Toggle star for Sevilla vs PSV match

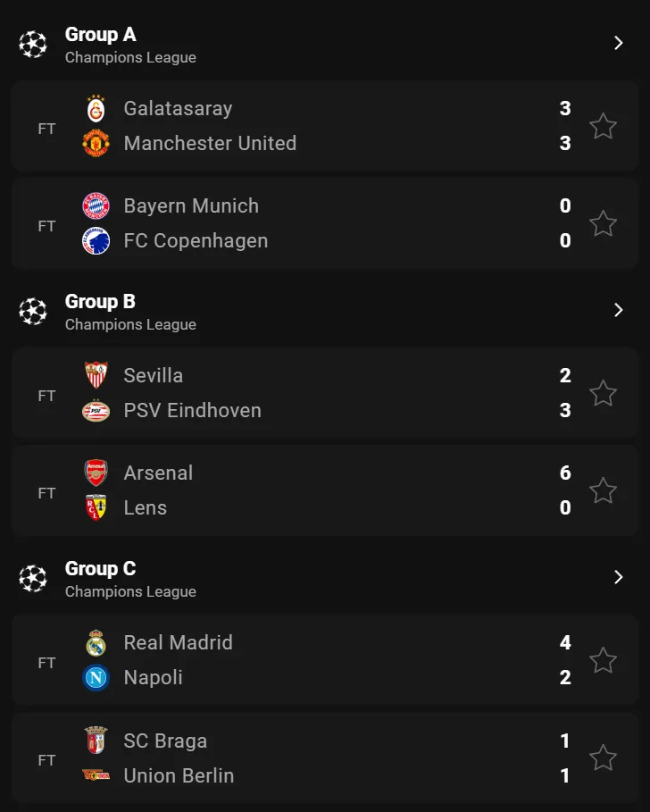(x=603, y=393)
